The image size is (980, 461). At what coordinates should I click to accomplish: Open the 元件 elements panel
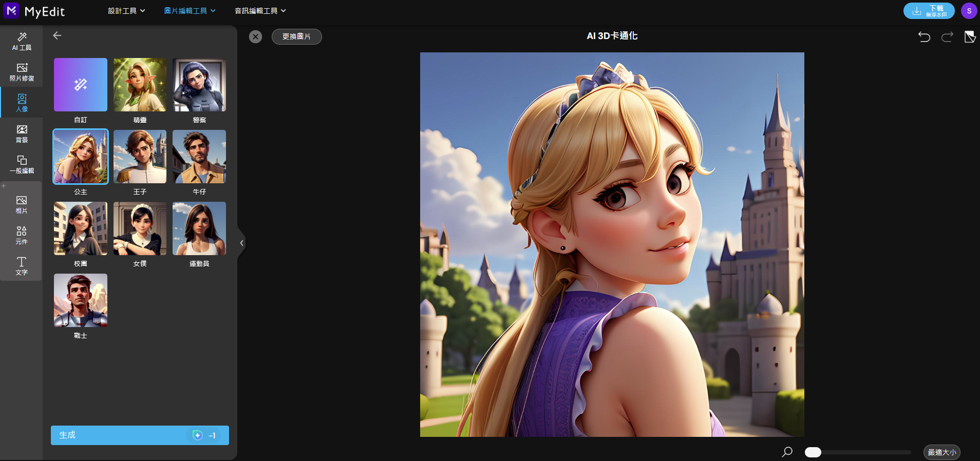pyautogui.click(x=22, y=236)
